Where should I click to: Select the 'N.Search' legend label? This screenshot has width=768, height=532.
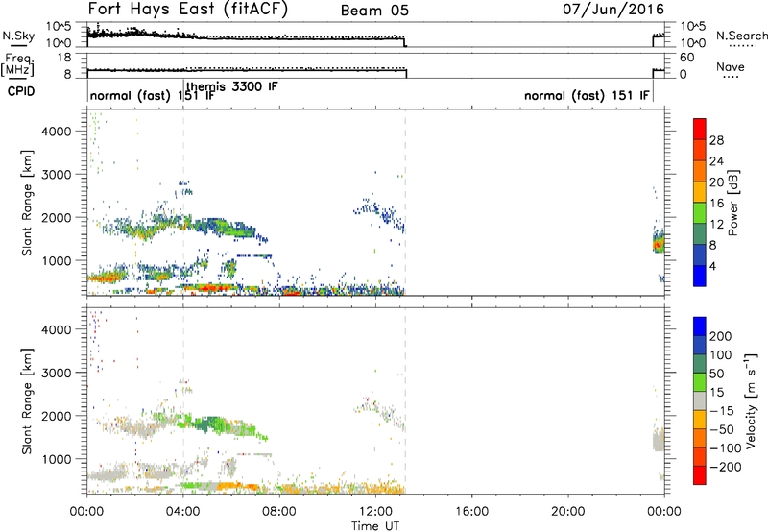741,36
